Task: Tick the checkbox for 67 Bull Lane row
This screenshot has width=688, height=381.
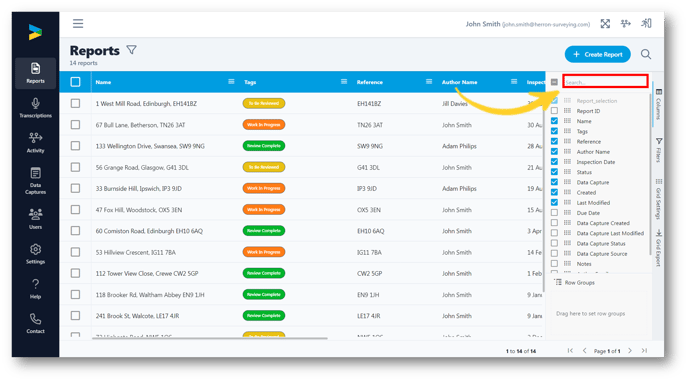Action: pos(75,125)
